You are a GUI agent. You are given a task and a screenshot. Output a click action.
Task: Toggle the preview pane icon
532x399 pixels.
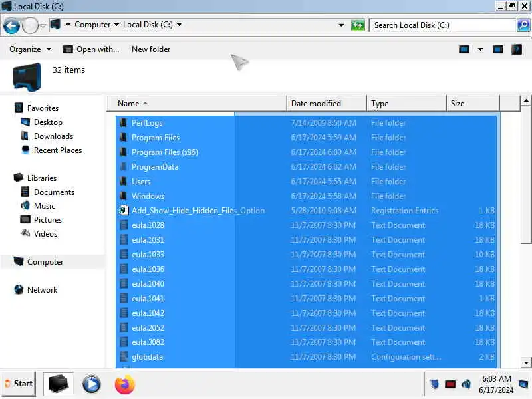tap(497, 49)
